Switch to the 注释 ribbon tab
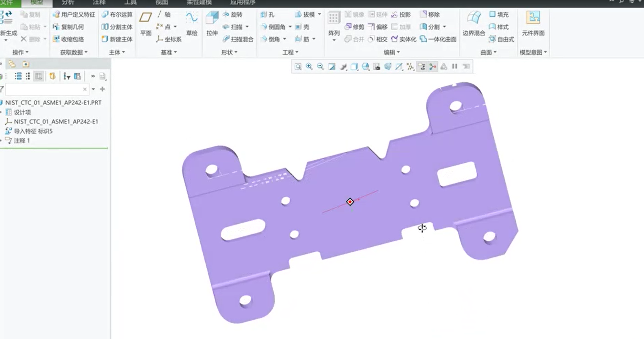This screenshot has height=339, width=644. coord(99,3)
